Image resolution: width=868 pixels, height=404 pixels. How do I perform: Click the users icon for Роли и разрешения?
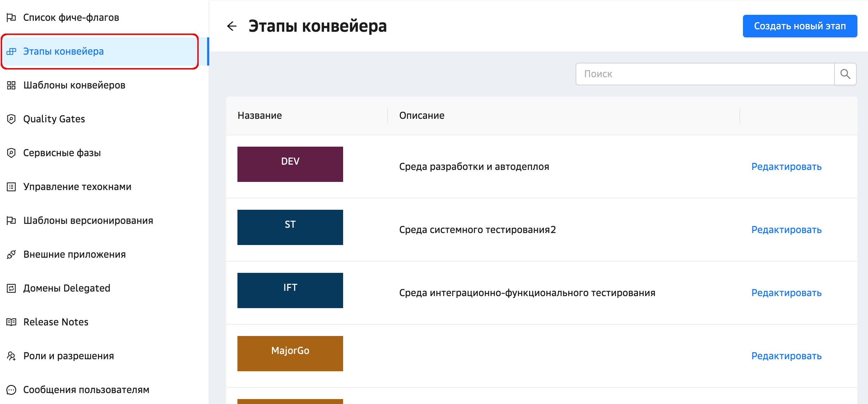tap(11, 356)
